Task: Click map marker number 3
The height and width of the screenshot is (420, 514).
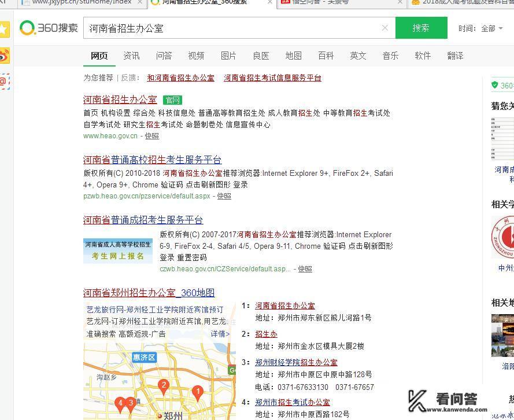Action: pyautogui.click(x=131, y=404)
